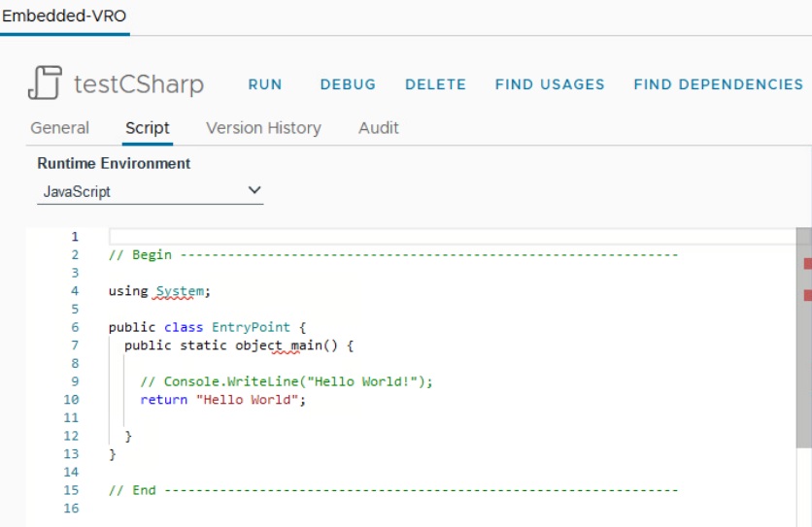Switch to the General tab
Image resolution: width=812 pixels, height=527 pixels.
pyautogui.click(x=59, y=128)
